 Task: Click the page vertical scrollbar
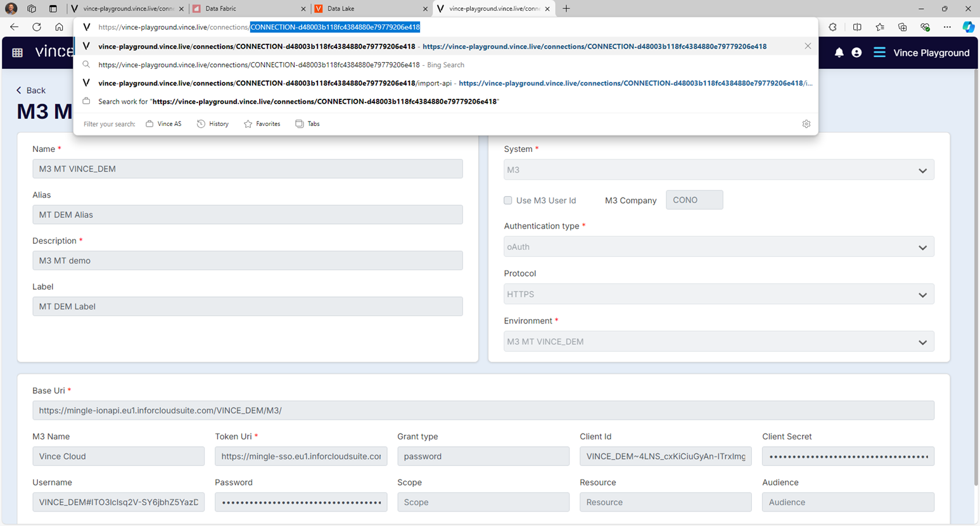pos(976,279)
